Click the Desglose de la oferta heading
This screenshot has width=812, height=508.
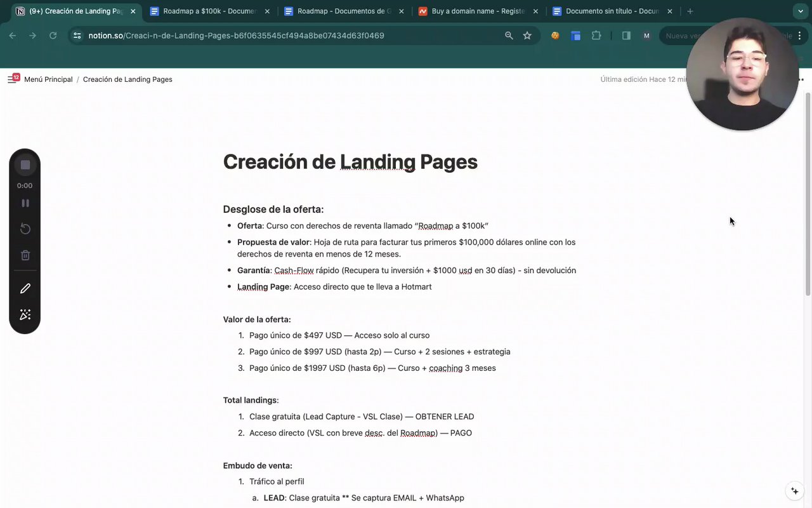point(273,210)
